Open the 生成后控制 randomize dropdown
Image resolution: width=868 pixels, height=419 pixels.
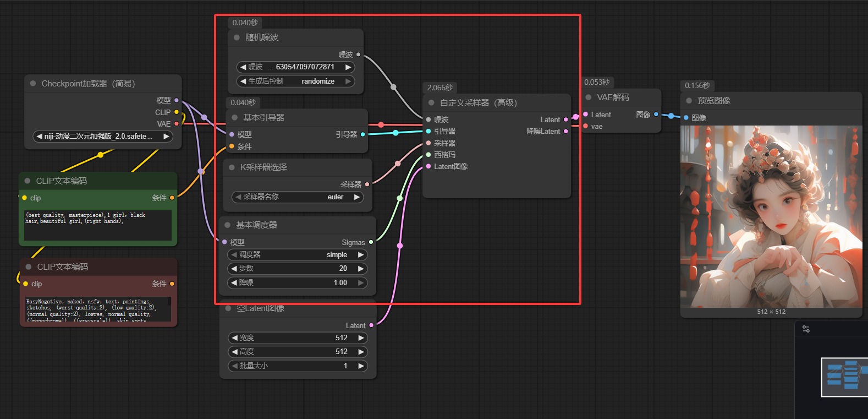point(296,81)
